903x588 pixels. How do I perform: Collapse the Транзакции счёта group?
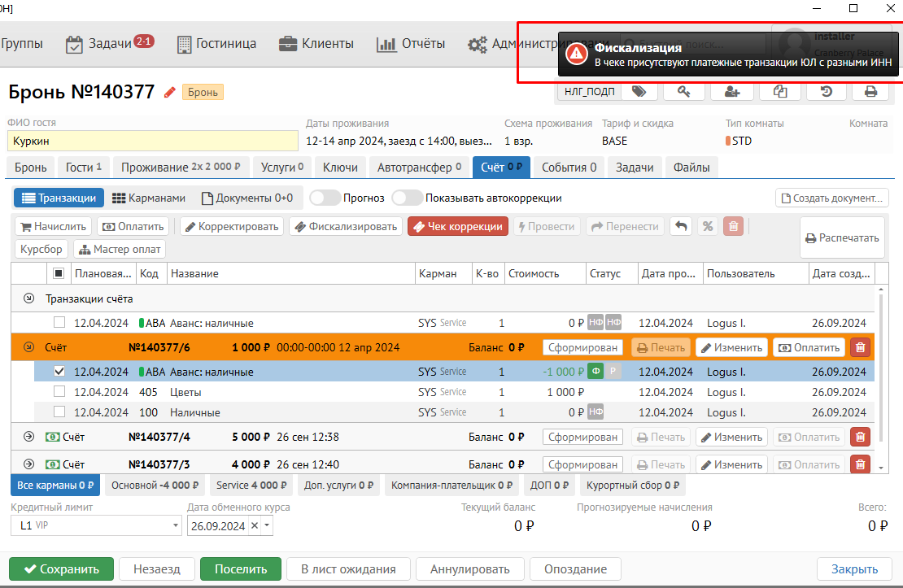coord(29,299)
